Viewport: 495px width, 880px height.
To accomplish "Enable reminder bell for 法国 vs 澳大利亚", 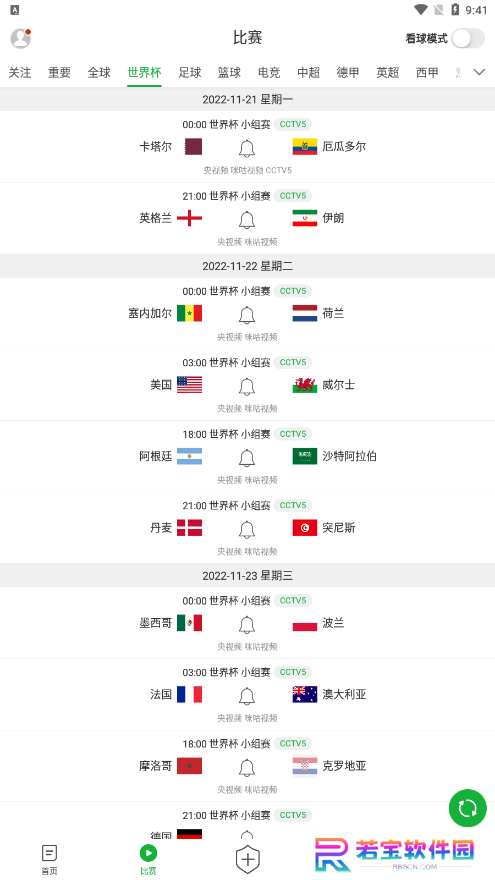I will tap(247, 696).
